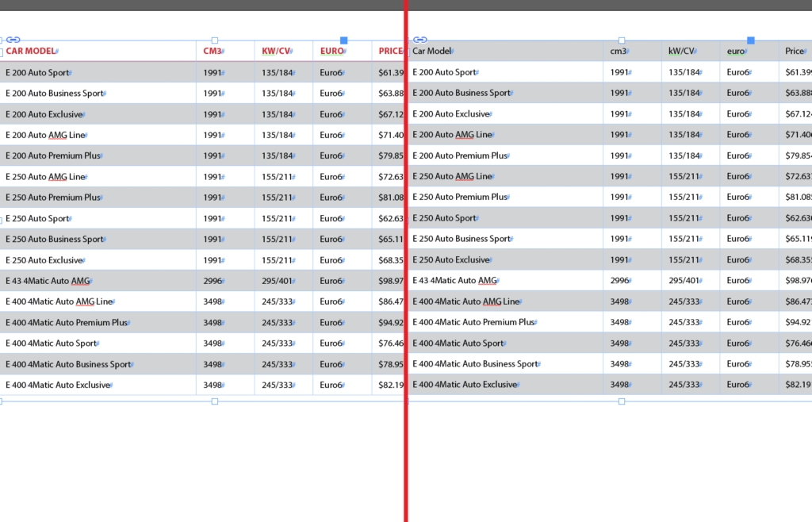This screenshot has width=812, height=522.
Task: Select E 400 4Matic Auto Exclusive in left table
Action: point(58,385)
